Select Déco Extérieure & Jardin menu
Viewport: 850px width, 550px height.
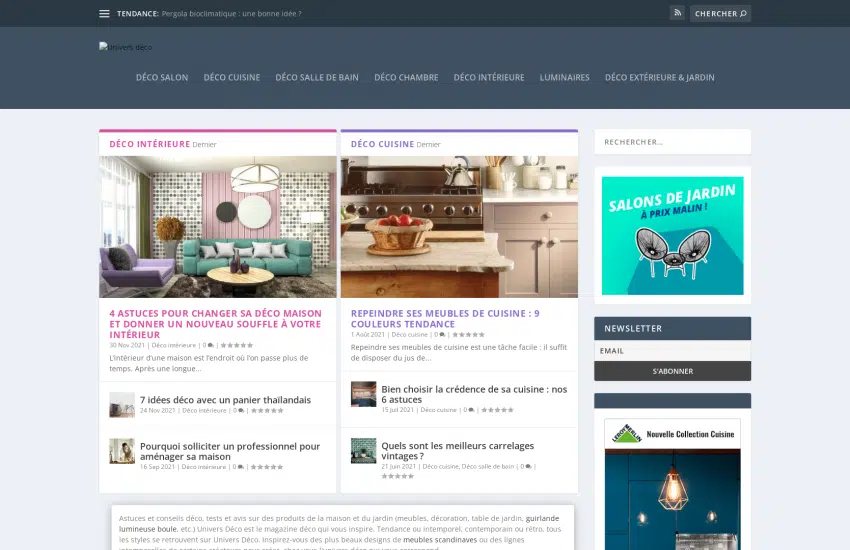tap(659, 77)
